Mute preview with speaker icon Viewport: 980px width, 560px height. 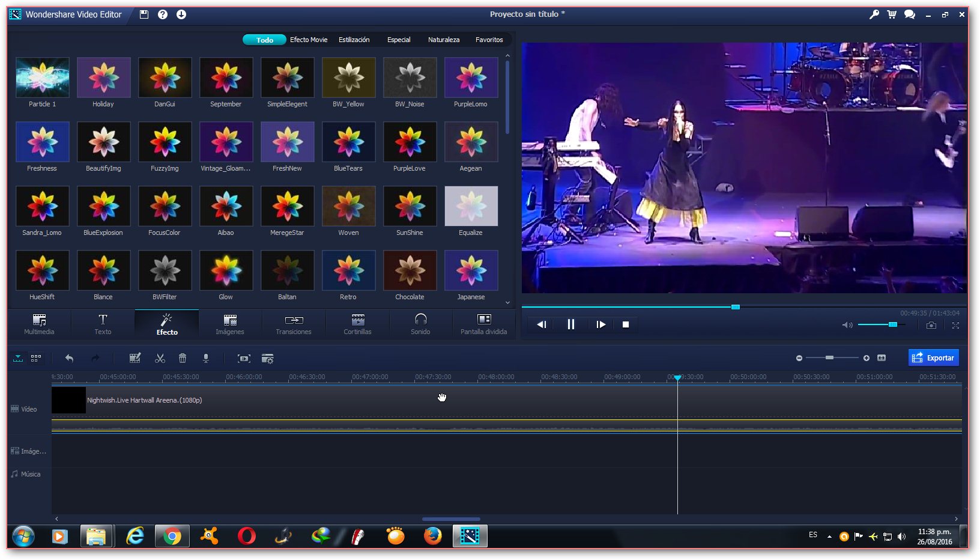(847, 325)
